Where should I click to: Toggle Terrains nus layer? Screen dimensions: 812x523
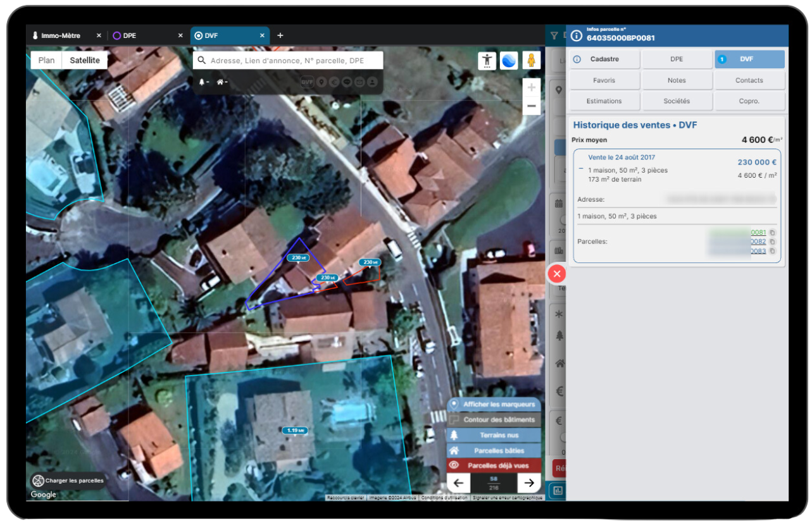point(494,435)
